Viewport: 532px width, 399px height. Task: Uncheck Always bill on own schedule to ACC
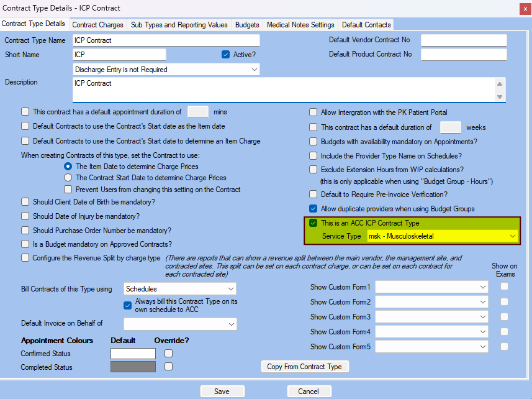128,306
